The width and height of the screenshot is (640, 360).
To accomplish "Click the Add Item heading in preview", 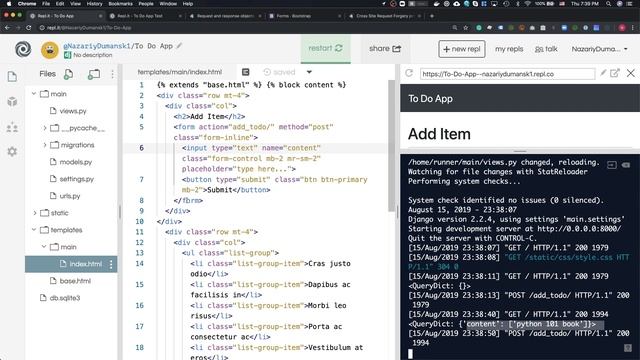I will (x=439, y=134).
